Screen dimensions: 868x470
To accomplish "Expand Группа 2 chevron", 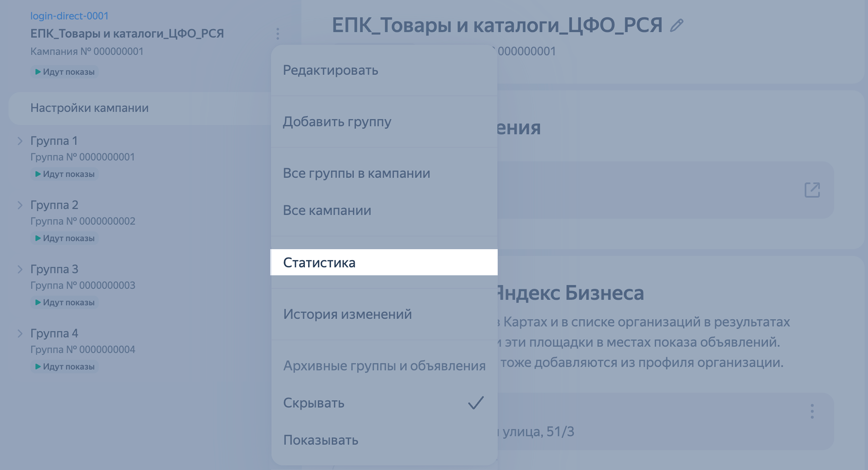I will [x=20, y=205].
